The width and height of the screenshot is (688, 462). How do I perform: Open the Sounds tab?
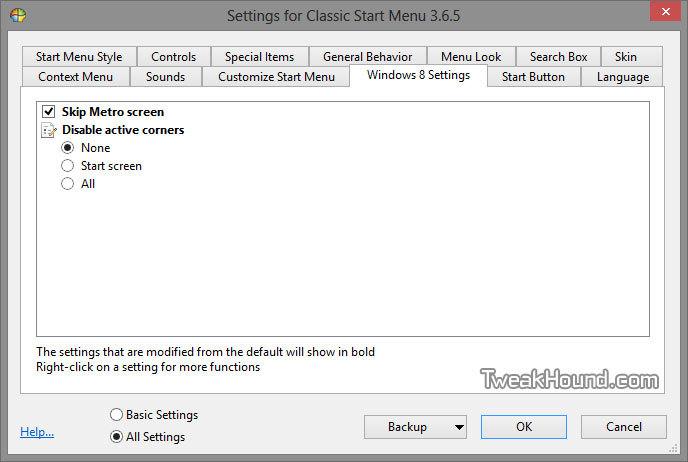coord(165,77)
